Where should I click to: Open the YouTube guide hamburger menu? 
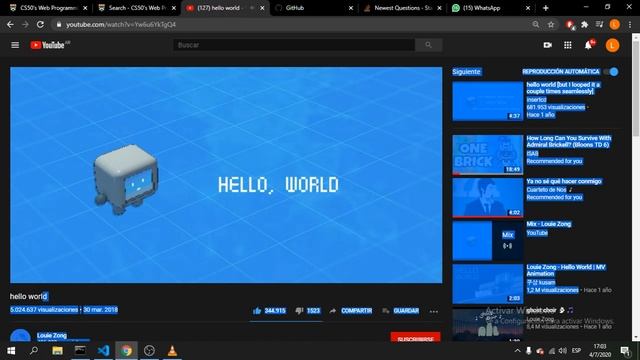[x=15, y=45]
